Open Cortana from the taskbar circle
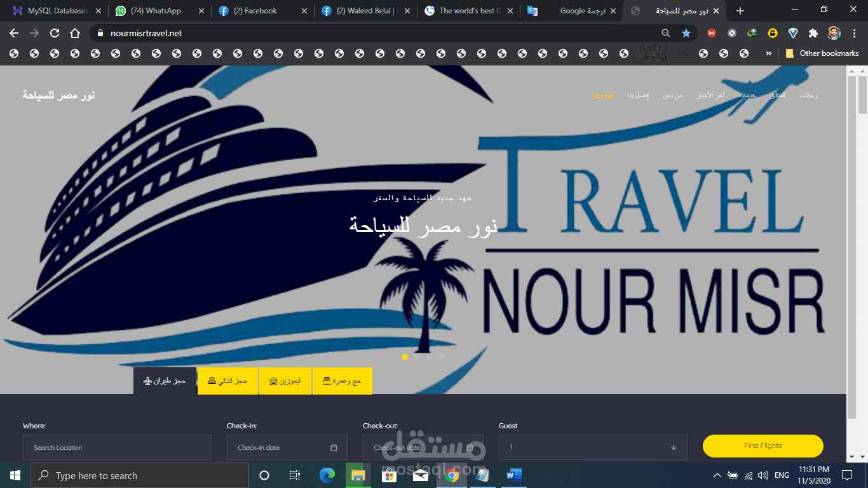This screenshot has width=868, height=488. pyautogui.click(x=264, y=475)
